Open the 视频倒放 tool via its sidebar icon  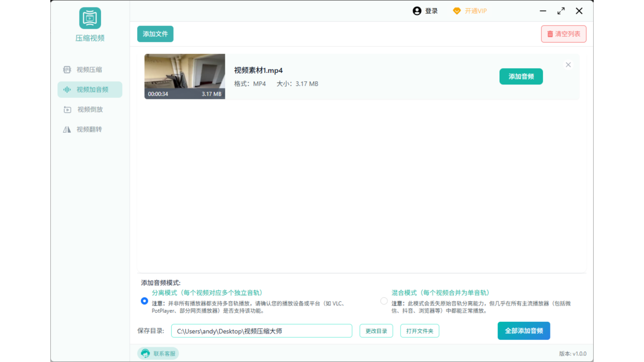point(67,109)
